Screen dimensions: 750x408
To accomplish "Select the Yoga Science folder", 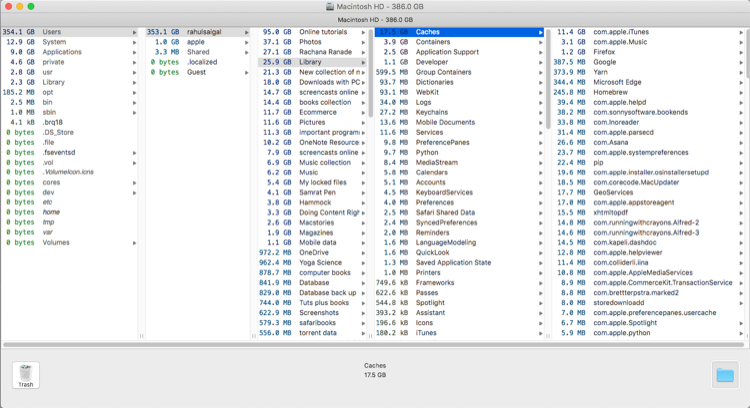I will tap(313, 263).
